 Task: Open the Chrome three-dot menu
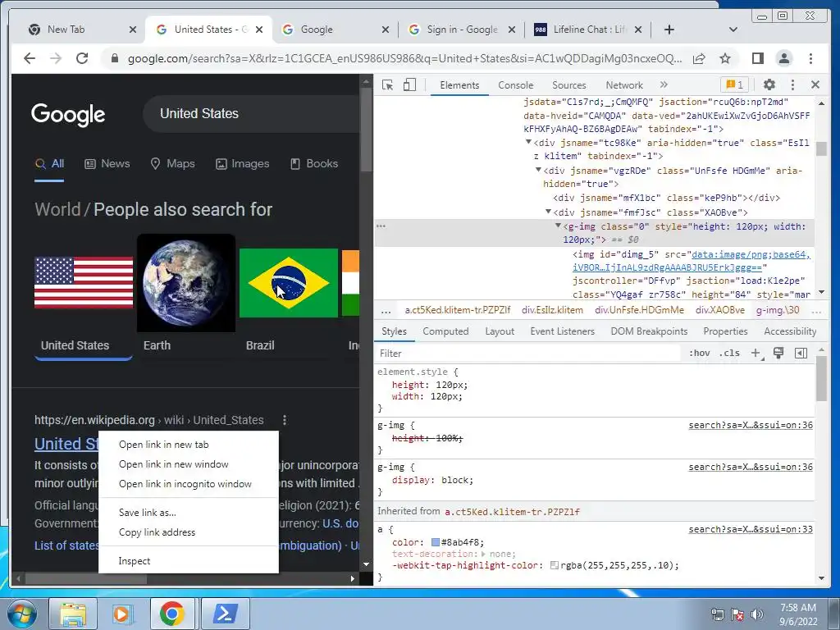point(811,58)
